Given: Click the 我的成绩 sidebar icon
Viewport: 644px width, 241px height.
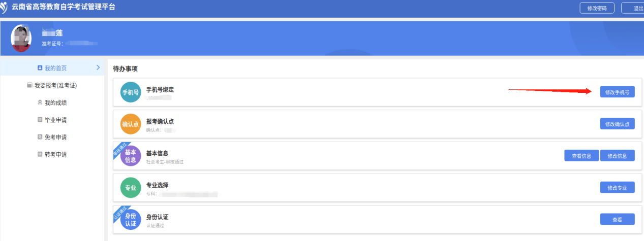Looking at the screenshot, I should coord(40,103).
